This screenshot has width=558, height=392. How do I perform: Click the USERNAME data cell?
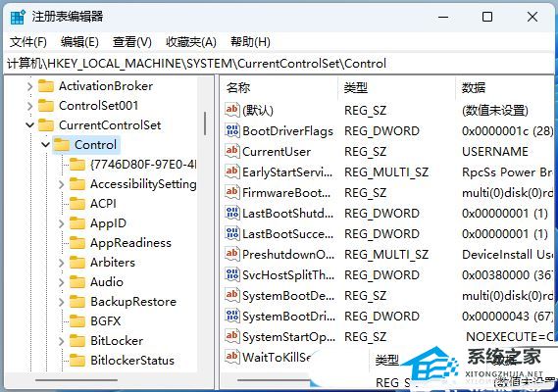(x=495, y=152)
